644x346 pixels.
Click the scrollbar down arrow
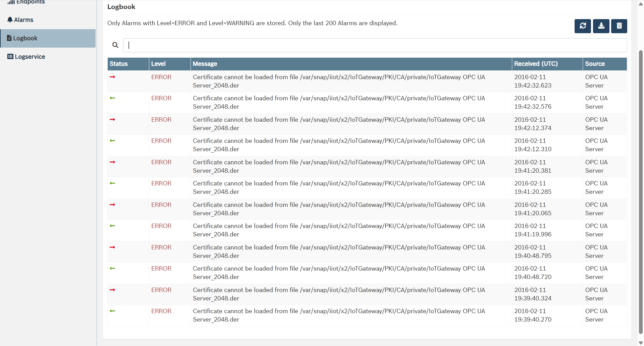point(641,343)
